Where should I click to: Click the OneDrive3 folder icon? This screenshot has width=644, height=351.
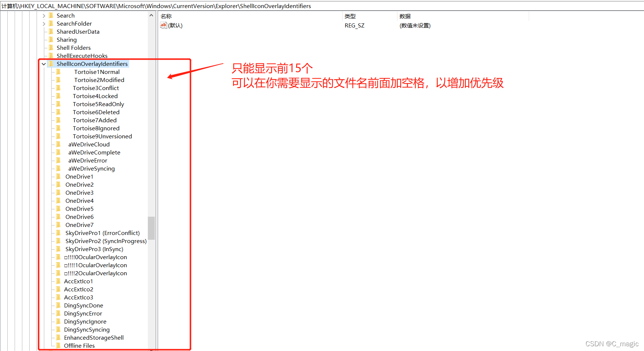59,193
